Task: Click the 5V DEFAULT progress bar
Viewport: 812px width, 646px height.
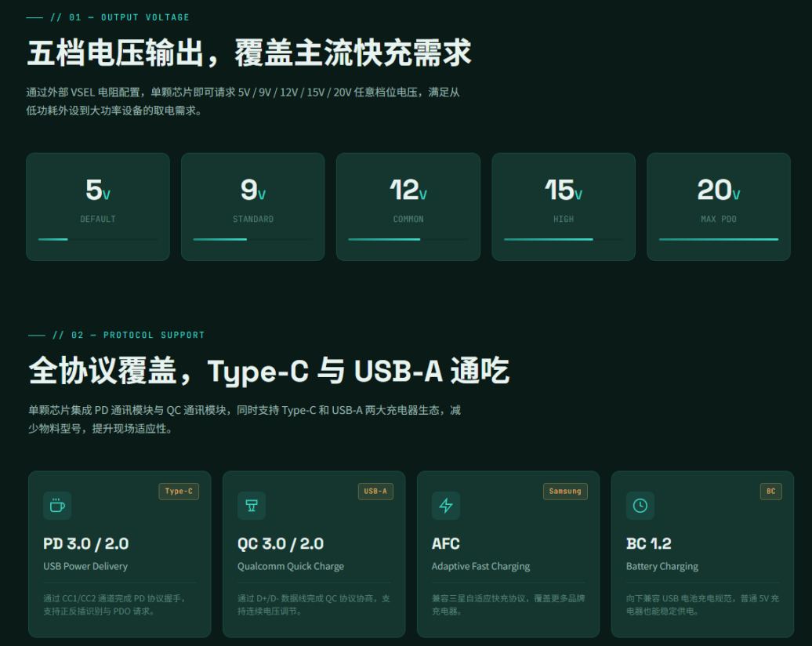Action: pyautogui.click(x=98, y=239)
